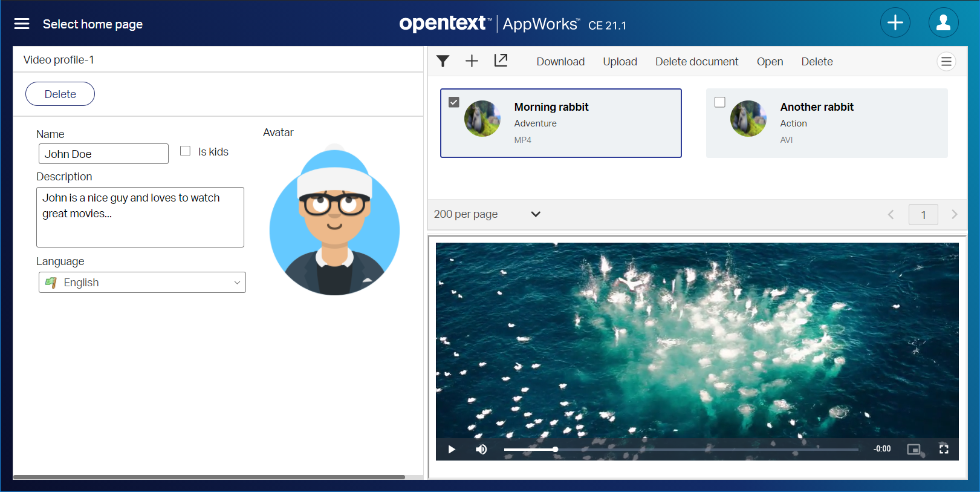Select the Another rabbit checkbox
The width and height of the screenshot is (980, 492).
tap(720, 102)
